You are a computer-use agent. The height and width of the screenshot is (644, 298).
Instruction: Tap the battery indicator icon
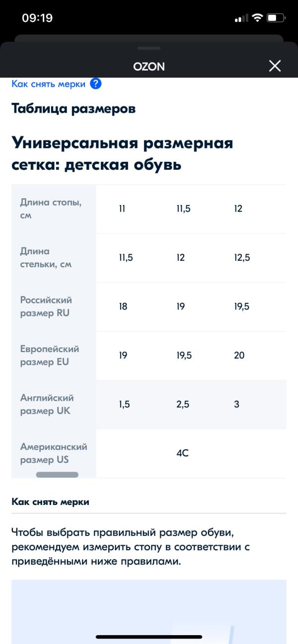pyautogui.click(x=276, y=18)
